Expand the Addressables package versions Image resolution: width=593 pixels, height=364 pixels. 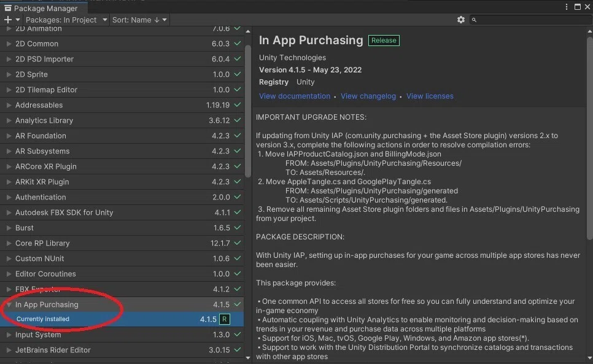point(9,105)
